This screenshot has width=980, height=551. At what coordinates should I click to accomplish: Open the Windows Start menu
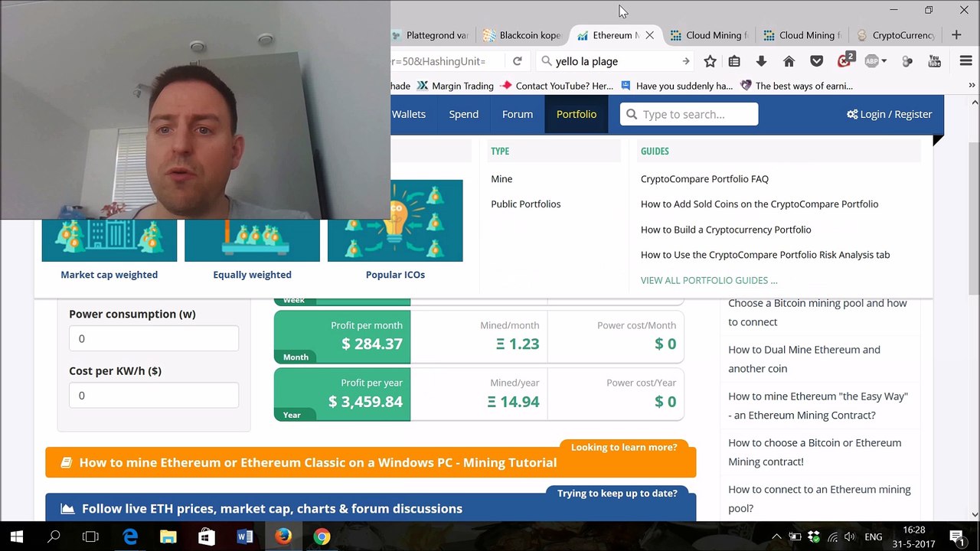pyautogui.click(x=17, y=536)
